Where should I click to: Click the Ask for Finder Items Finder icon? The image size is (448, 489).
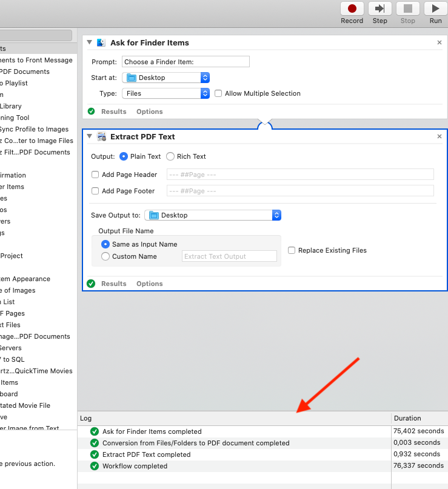pyautogui.click(x=102, y=42)
